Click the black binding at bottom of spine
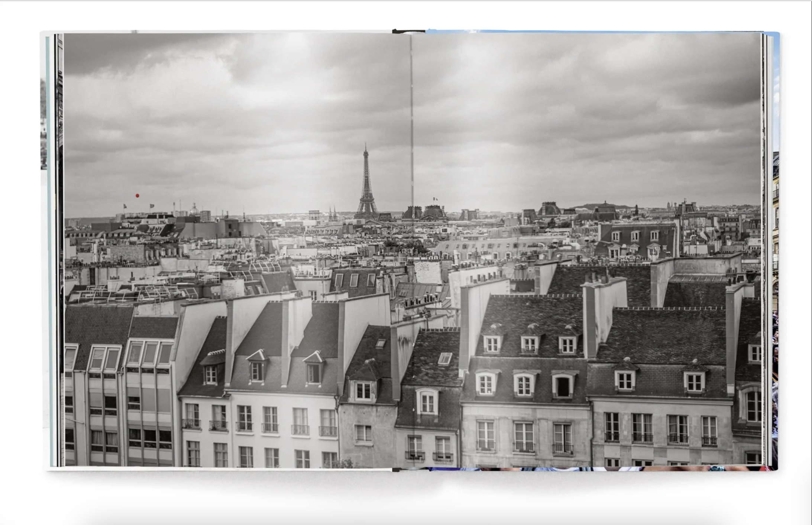 [x=396, y=470]
